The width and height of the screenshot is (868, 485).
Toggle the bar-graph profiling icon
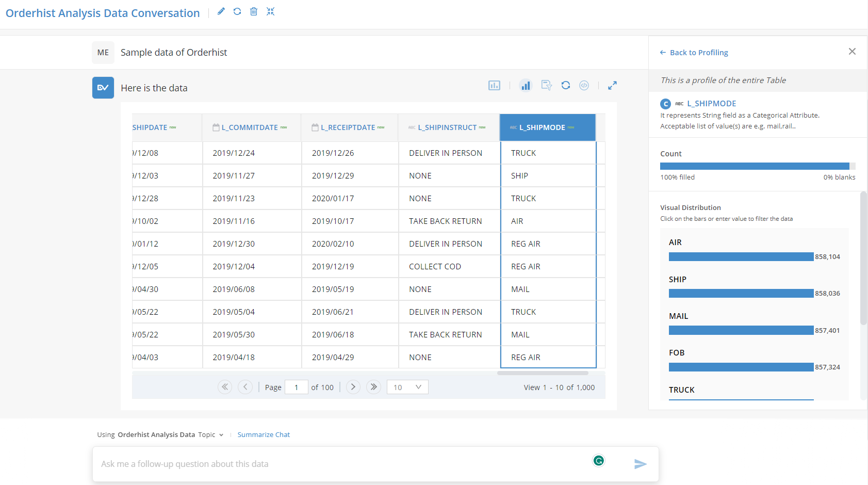[x=526, y=86]
